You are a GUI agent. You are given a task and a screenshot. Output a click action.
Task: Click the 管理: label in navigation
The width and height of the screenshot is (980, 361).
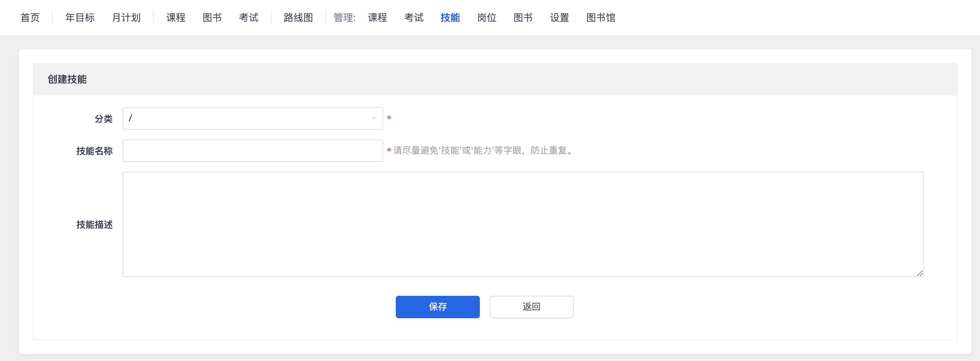coord(345,18)
